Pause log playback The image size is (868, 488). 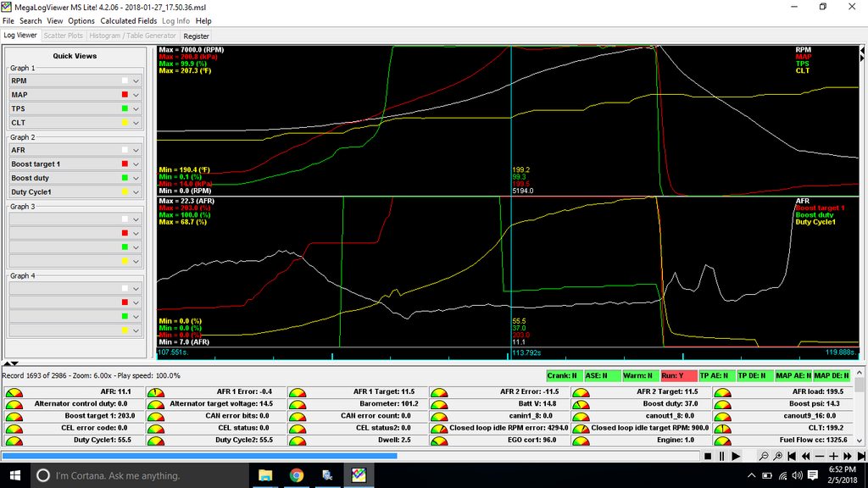[x=722, y=457]
